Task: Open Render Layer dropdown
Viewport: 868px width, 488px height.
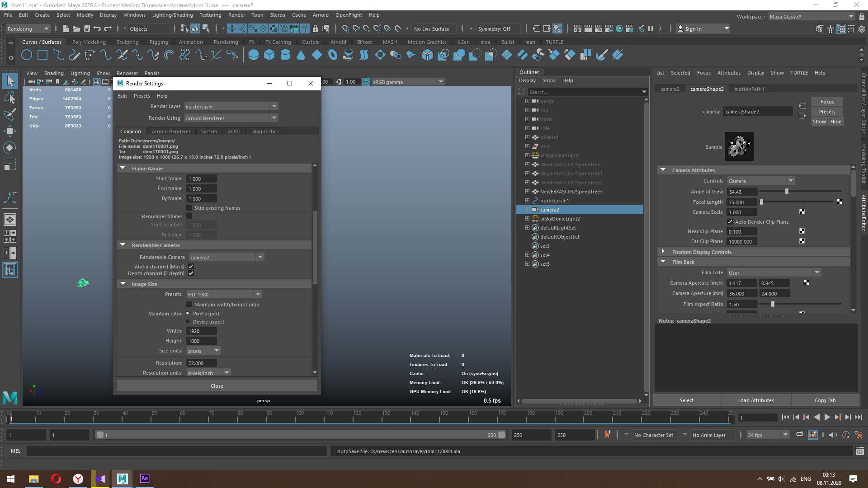Action: 231,106
